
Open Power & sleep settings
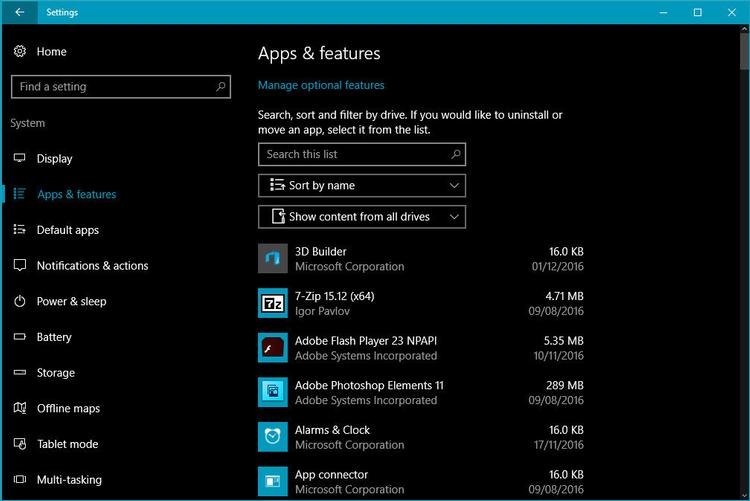click(71, 301)
